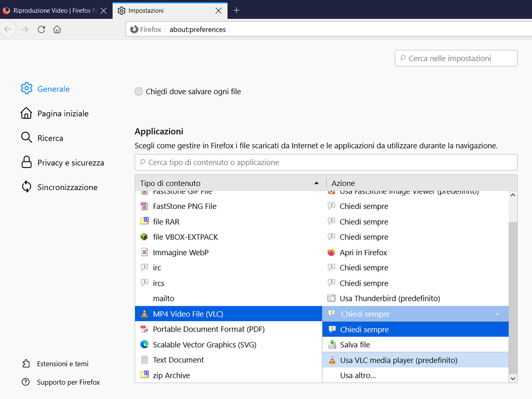Screen dimensions: 532x399
Task: Click the Sincronizzazione arrows icon
Action: (x=26, y=187)
